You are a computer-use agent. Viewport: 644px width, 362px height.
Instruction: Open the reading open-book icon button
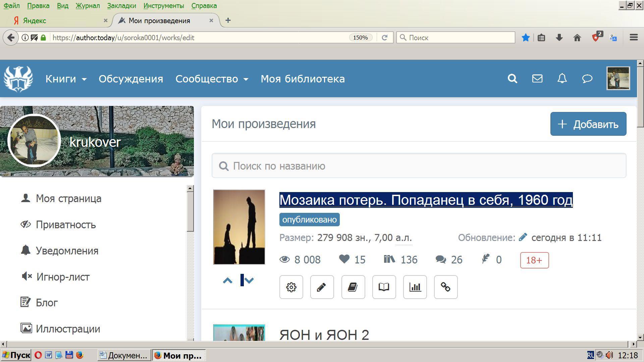(x=384, y=287)
